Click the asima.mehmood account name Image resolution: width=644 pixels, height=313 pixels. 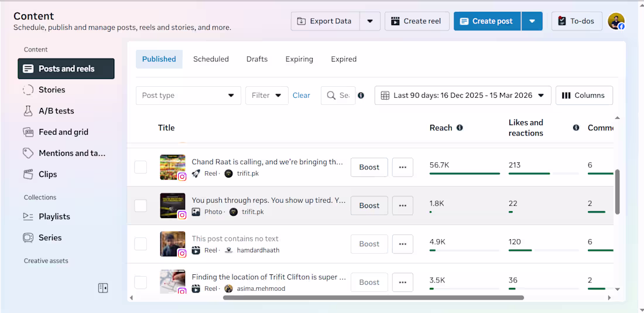[x=261, y=288]
